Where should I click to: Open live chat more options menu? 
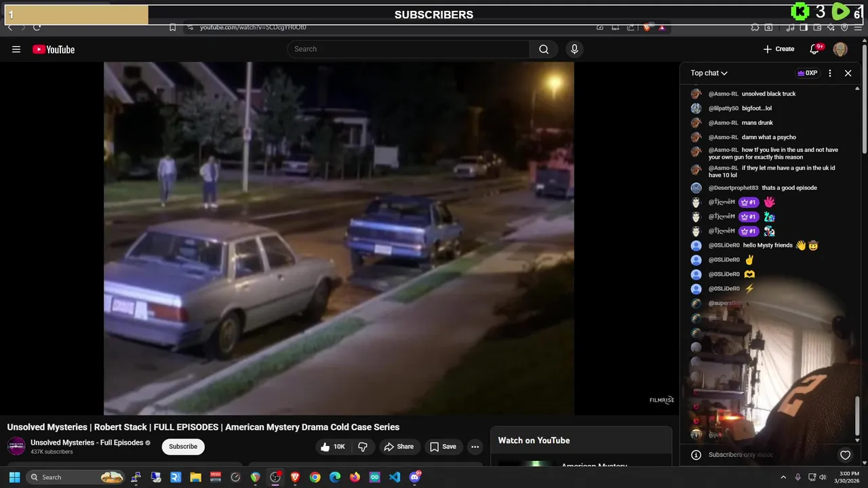click(x=830, y=73)
